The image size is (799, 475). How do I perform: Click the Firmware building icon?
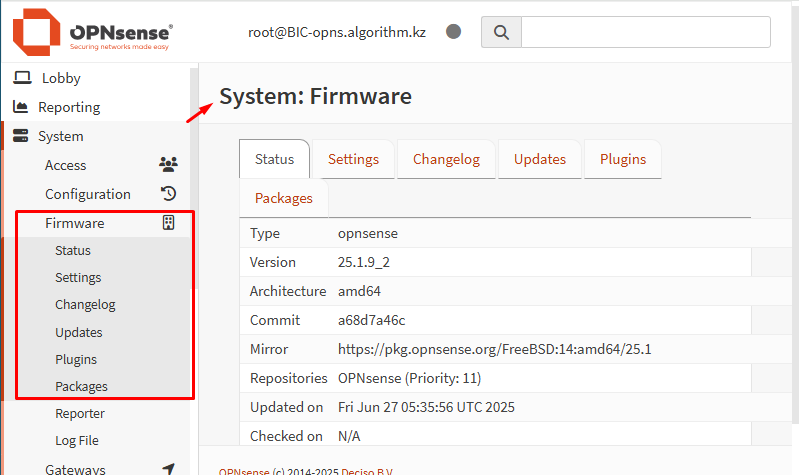click(x=168, y=222)
